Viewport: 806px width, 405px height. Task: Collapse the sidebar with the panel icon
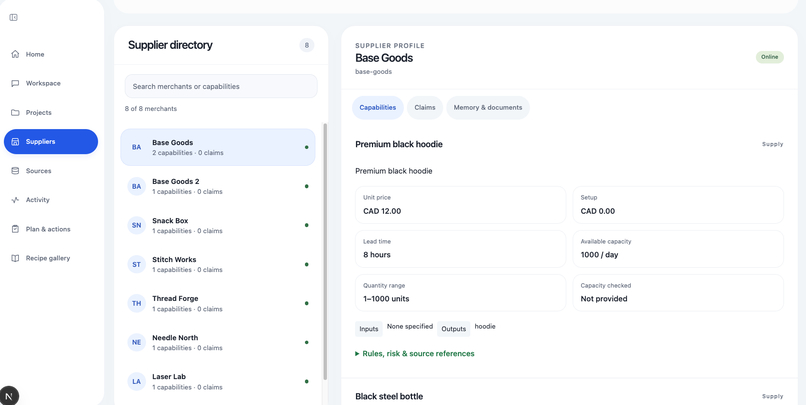point(13,17)
